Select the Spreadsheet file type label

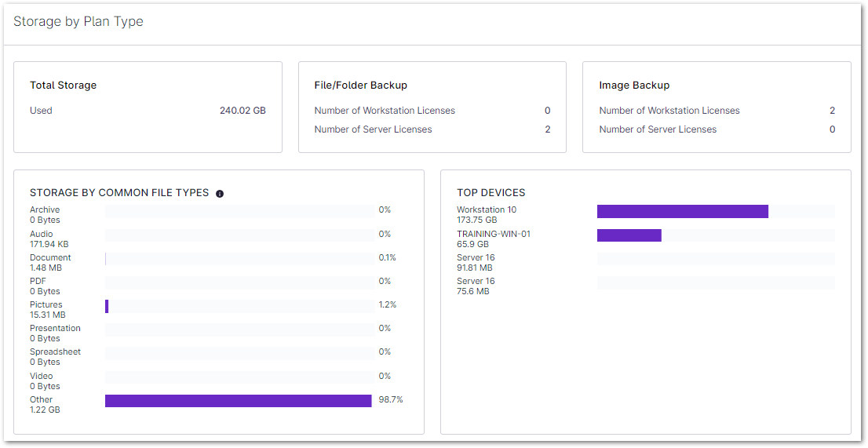click(55, 351)
